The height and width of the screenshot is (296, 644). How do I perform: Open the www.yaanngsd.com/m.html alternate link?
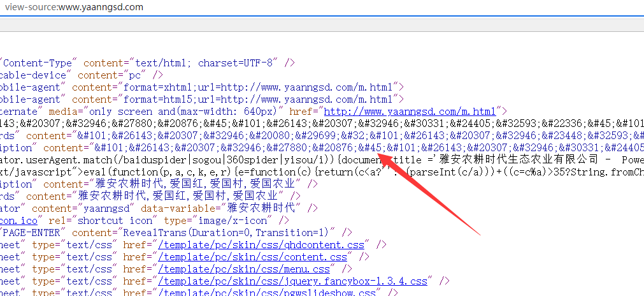pyautogui.click(x=410, y=111)
